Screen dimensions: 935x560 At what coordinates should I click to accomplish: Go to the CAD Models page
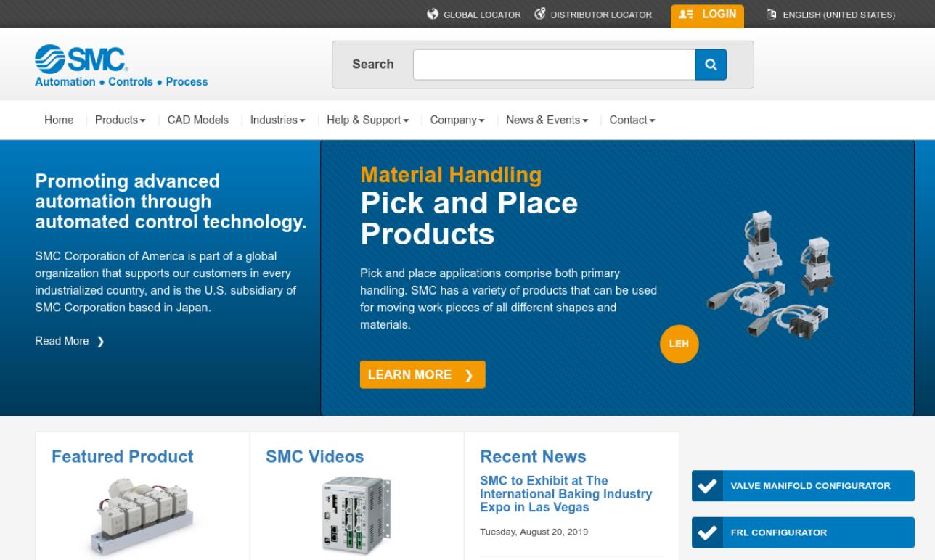[x=197, y=120]
